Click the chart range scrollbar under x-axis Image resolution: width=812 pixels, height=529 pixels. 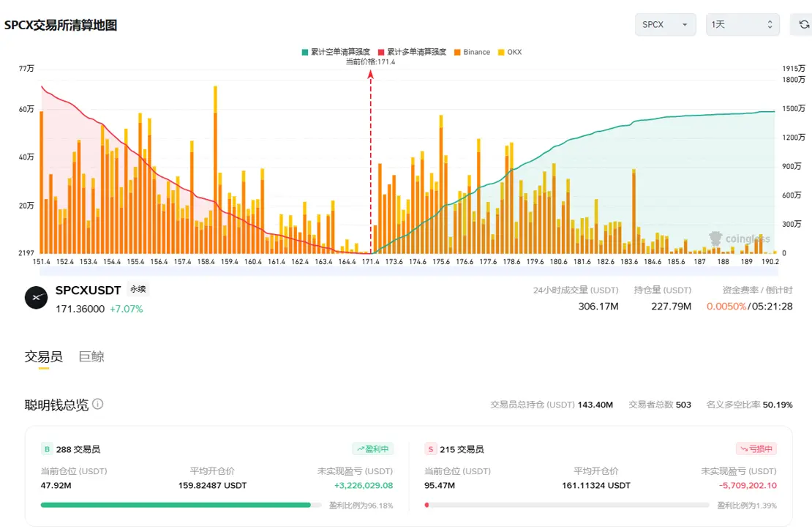click(x=409, y=271)
